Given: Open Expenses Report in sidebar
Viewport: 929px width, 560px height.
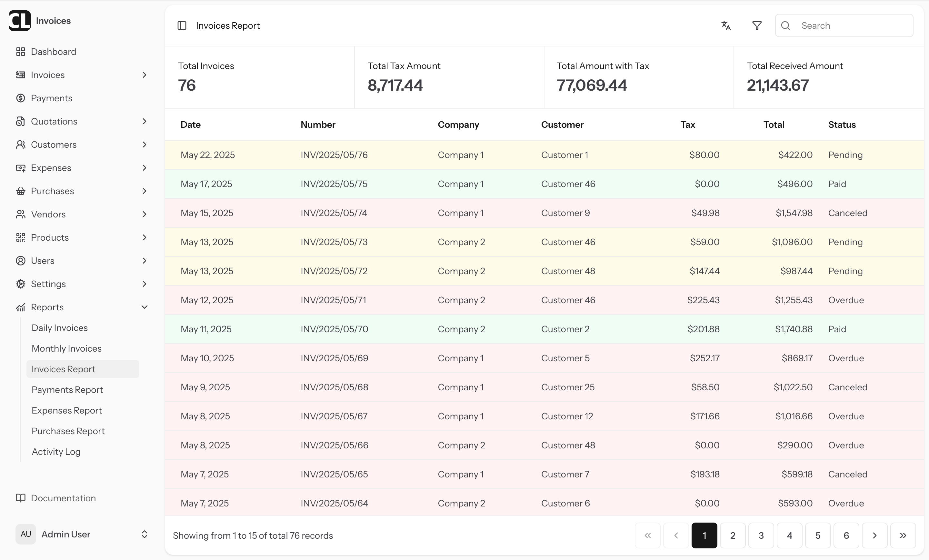Looking at the screenshot, I should click(67, 410).
